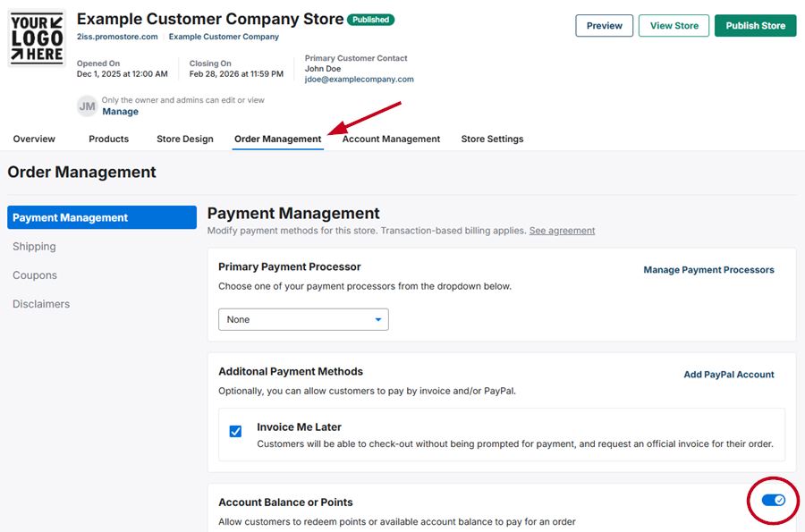The image size is (805, 532).
Task: Open Coupons in the sidebar menu
Action: coord(35,275)
